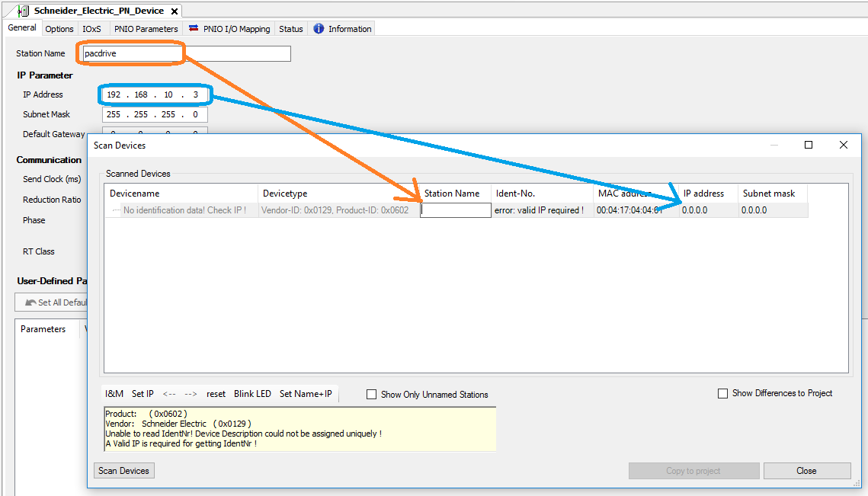This screenshot has height=496, width=868.
Task: Click the Station Name cell in scanned row
Action: [456, 210]
